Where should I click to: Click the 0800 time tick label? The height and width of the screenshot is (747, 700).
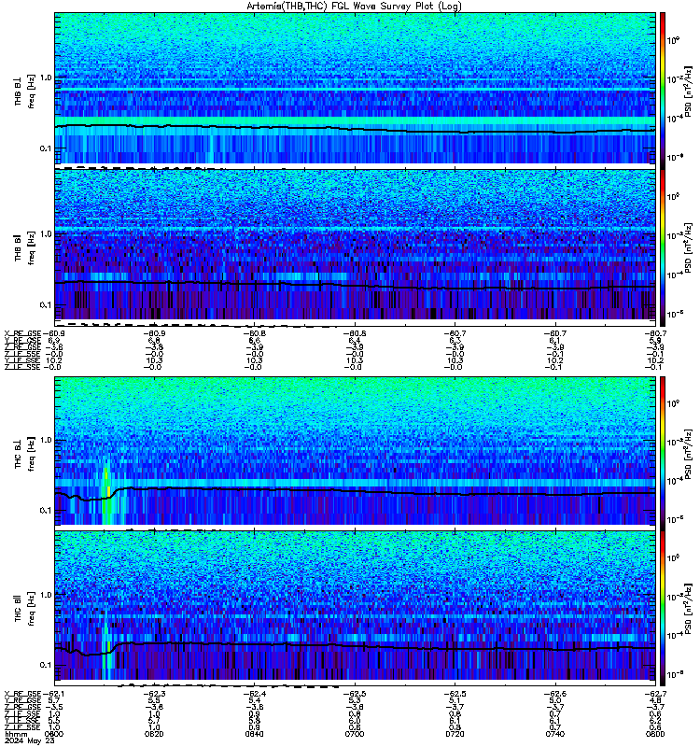655,734
